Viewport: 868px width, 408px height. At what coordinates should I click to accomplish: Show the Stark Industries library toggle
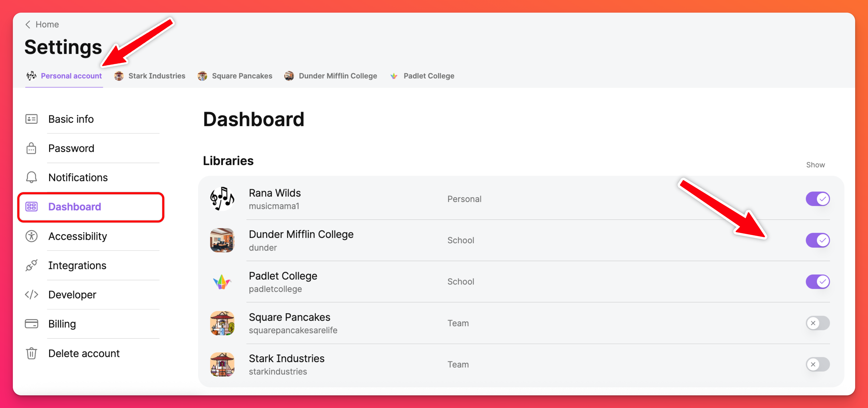point(817,365)
